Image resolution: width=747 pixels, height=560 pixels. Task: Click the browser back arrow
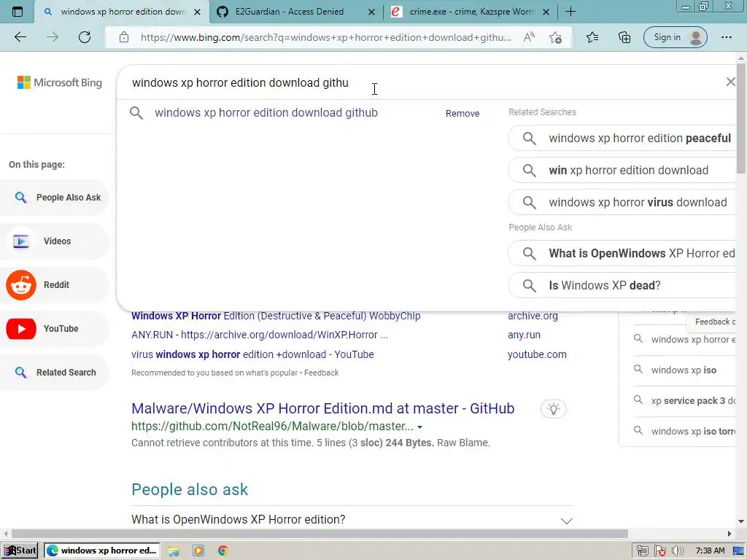[20, 37]
